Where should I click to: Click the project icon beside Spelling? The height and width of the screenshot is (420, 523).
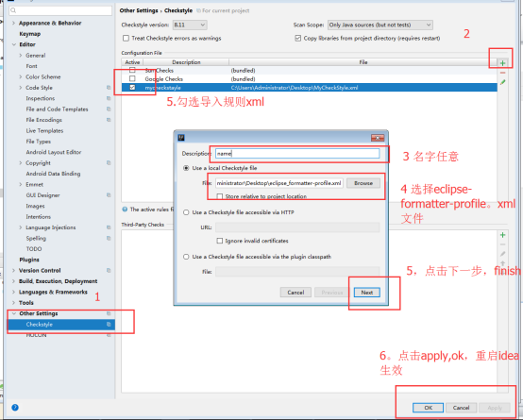109,238
